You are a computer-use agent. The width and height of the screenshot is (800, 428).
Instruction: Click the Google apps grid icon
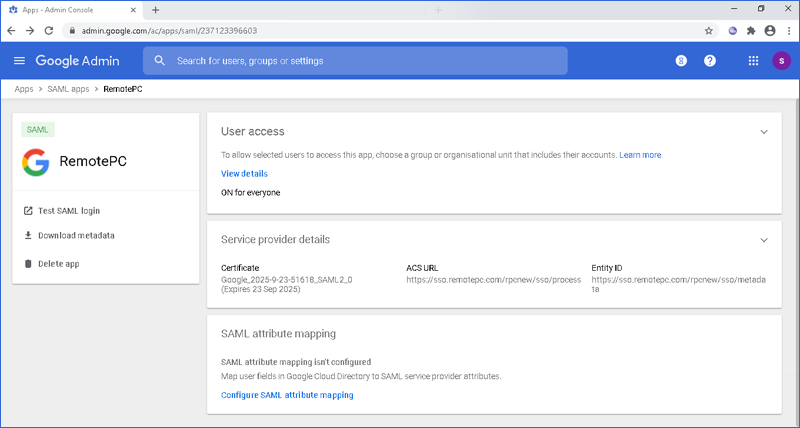[753, 61]
